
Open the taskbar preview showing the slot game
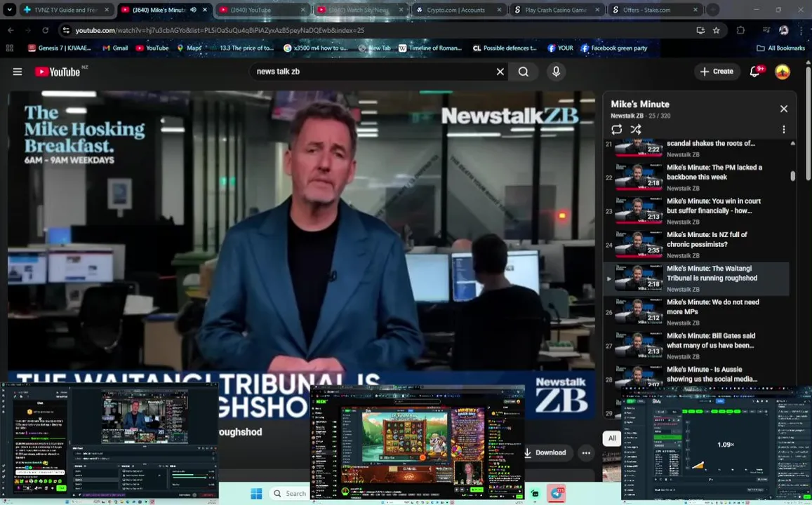(x=418, y=443)
